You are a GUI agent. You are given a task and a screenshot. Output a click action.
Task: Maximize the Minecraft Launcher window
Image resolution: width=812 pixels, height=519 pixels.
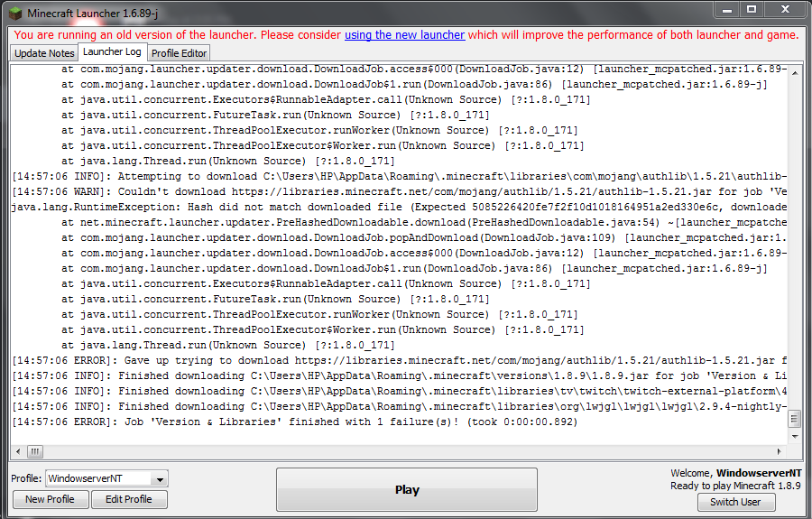coord(752,10)
